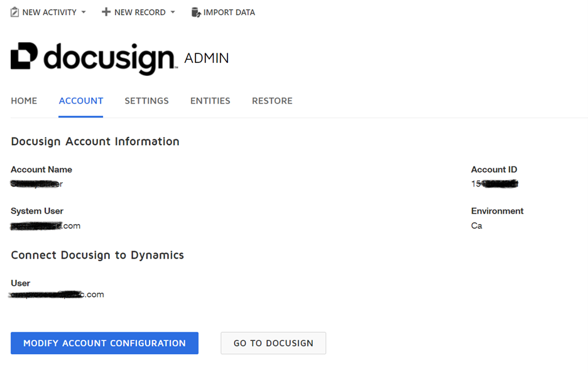Open the Restore tab
Viewport: 588px width, 373px height.
click(x=271, y=100)
